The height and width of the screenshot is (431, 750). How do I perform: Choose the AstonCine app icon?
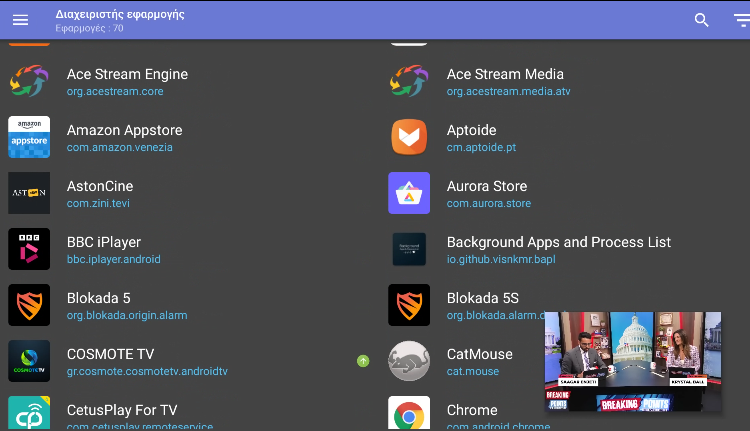(x=29, y=193)
